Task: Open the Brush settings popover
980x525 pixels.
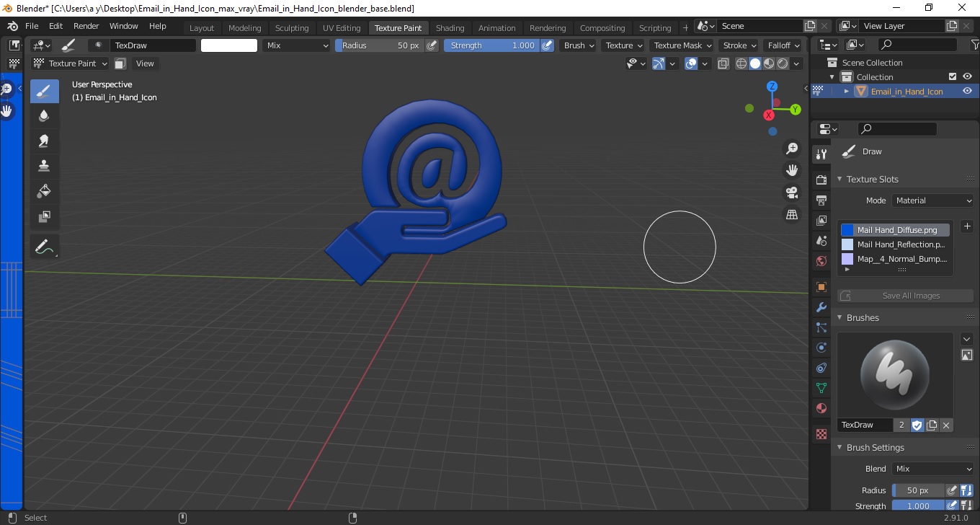Action: 579,45
